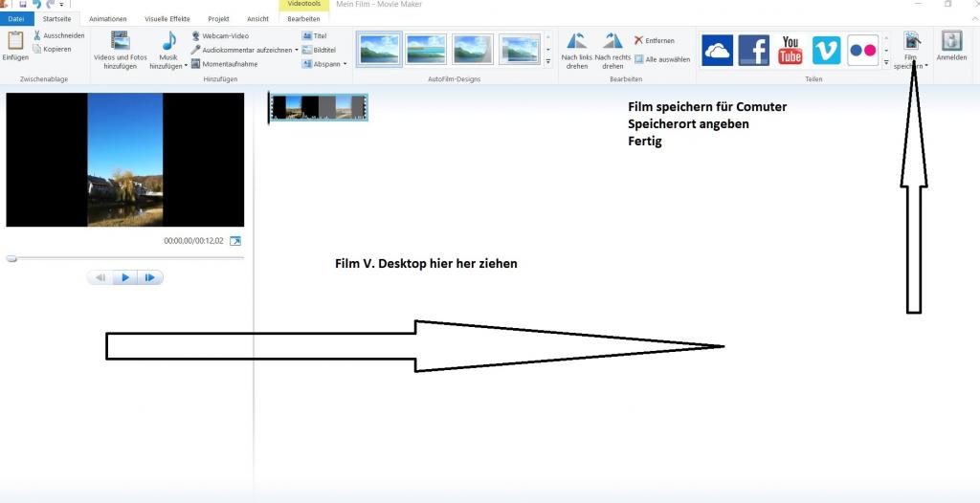Select the video clip in the storyboard
Viewport: 980px width, 503px height.
coord(319,107)
